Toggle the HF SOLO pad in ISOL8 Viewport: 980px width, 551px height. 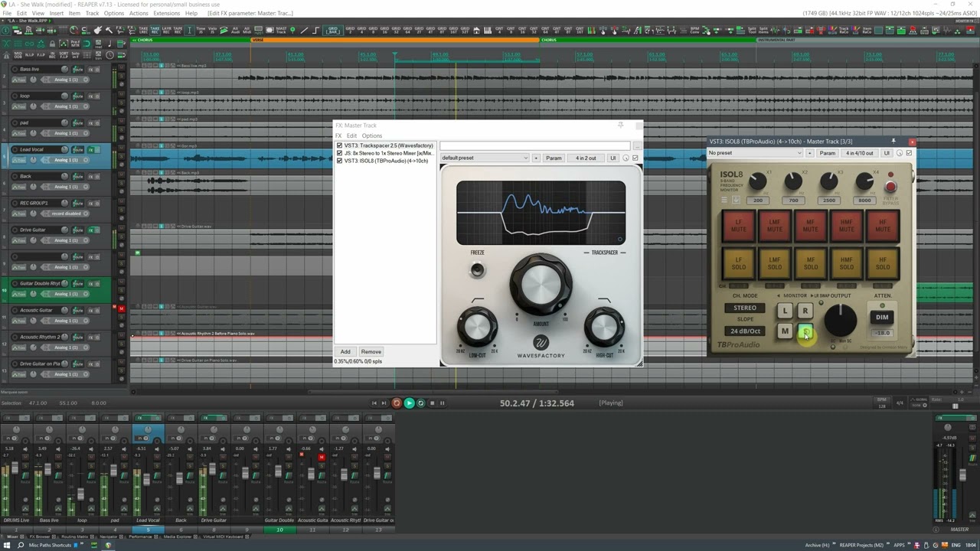pos(882,264)
